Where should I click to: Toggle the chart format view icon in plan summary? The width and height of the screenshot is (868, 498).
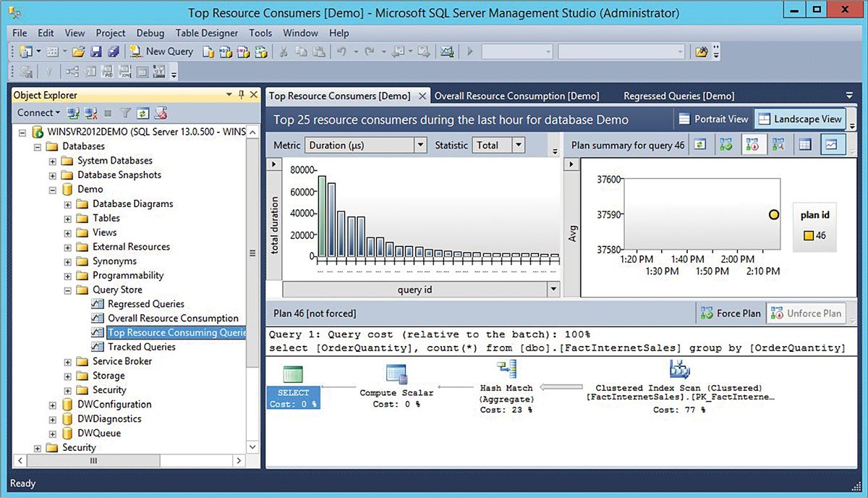point(832,145)
